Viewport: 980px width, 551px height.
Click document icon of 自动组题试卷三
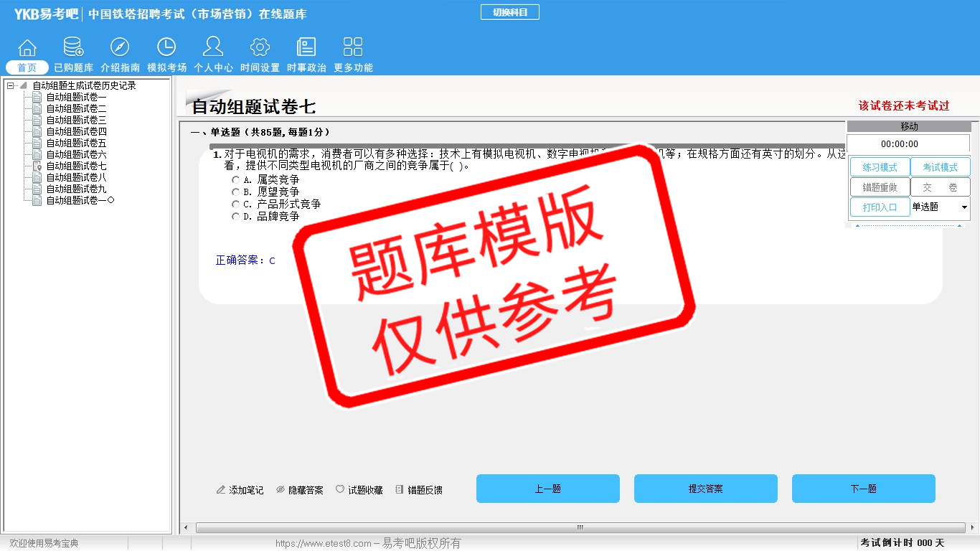pos(37,120)
